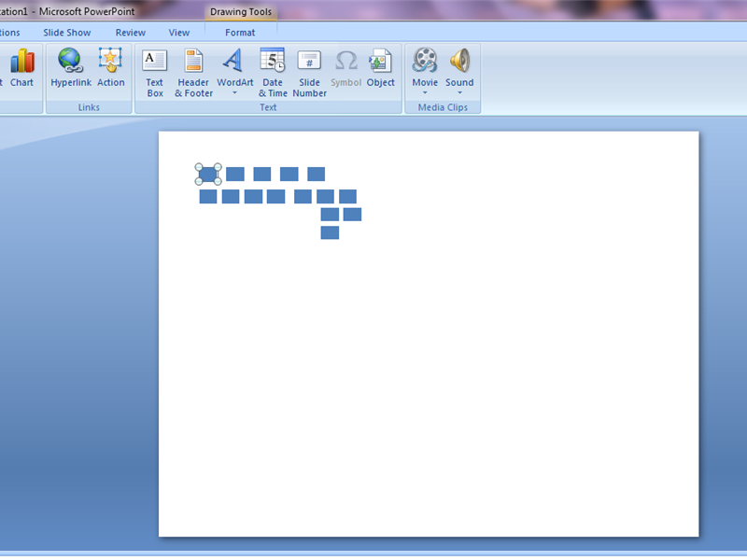Expand the Sound options dropdown

tap(459, 92)
